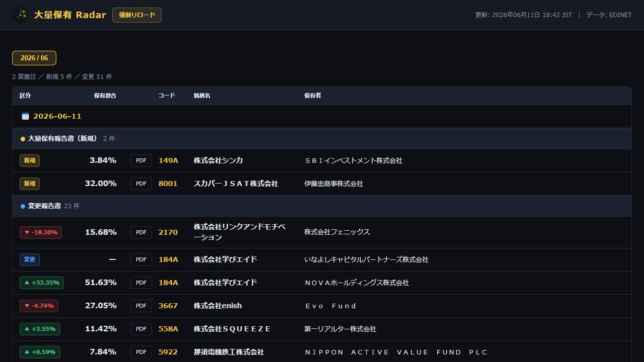Click the 変更報告書 section header
644x362 pixels.
pyautogui.click(x=322, y=206)
